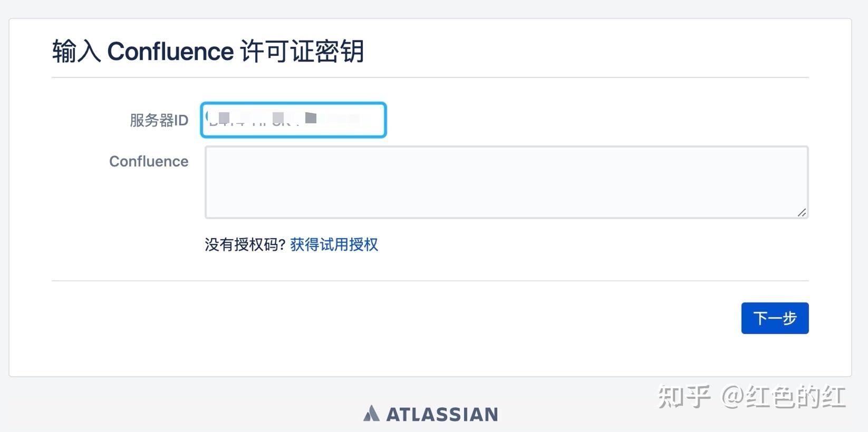Screen dimensions: 868x432
Task: Click the middle gray redaction block in 服务器ID
Action: (278, 117)
